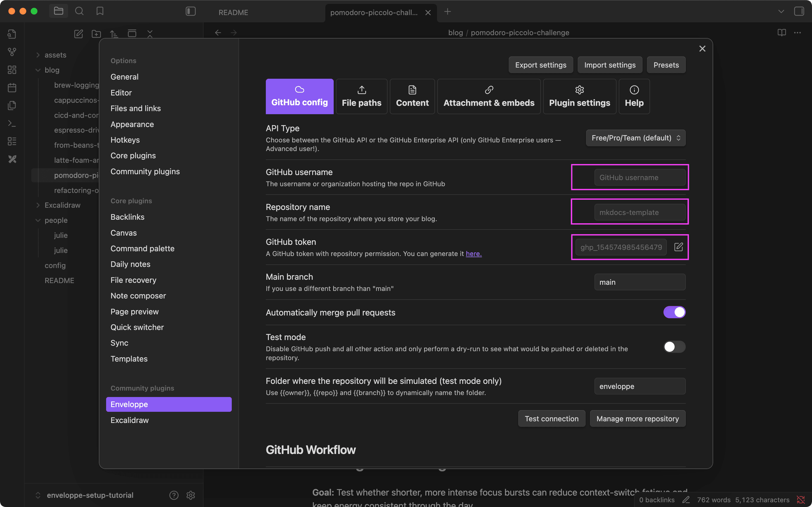Open the 'here.' token generation link
Viewport: 812px width, 507px height.
[474, 254]
